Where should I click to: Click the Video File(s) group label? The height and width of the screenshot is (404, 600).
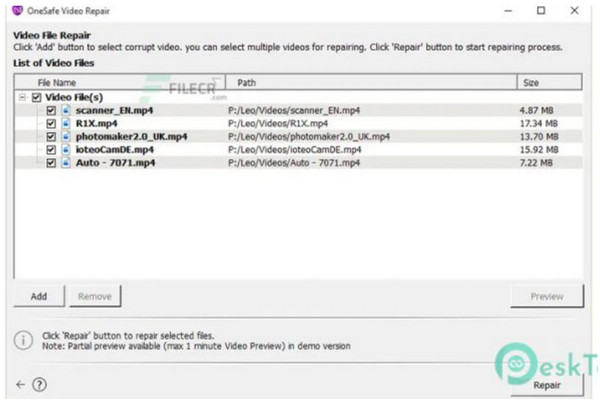click(x=74, y=98)
